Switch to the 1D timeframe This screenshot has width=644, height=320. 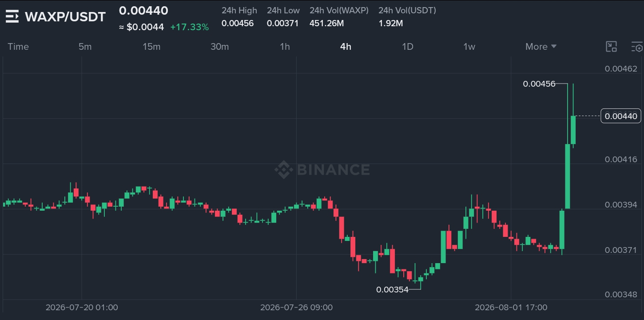(407, 47)
